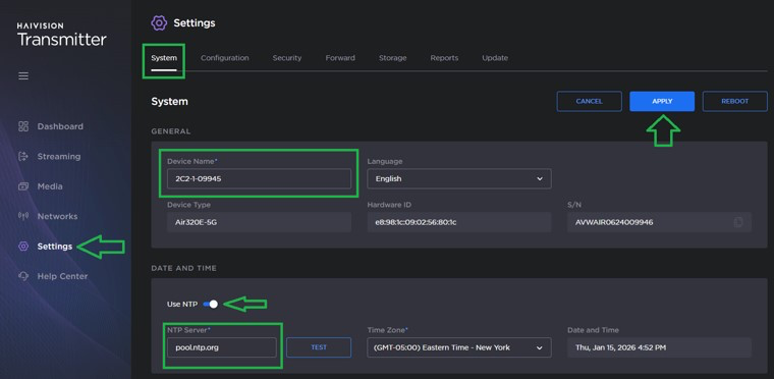Click the Settings gear icon in the sidebar
The image size is (774, 380).
coord(23,246)
